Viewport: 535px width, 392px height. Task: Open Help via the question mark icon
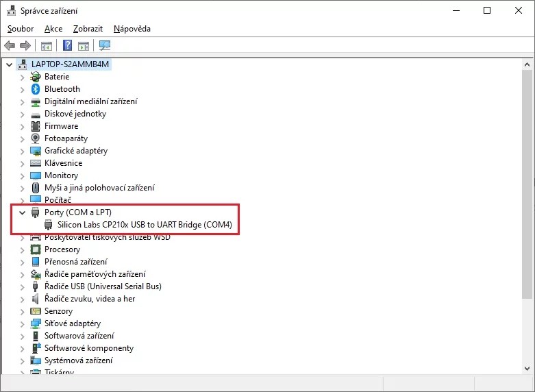coord(68,45)
